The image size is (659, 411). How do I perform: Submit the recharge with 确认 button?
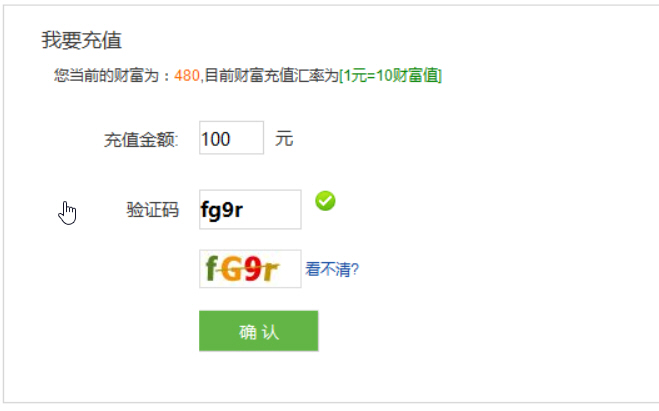tap(258, 331)
